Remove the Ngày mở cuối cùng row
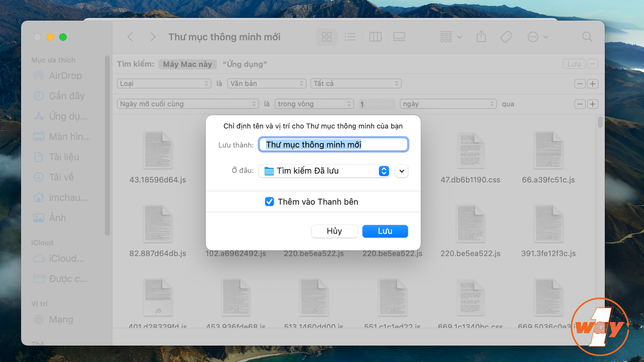 pyautogui.click(x=580, y=104)
